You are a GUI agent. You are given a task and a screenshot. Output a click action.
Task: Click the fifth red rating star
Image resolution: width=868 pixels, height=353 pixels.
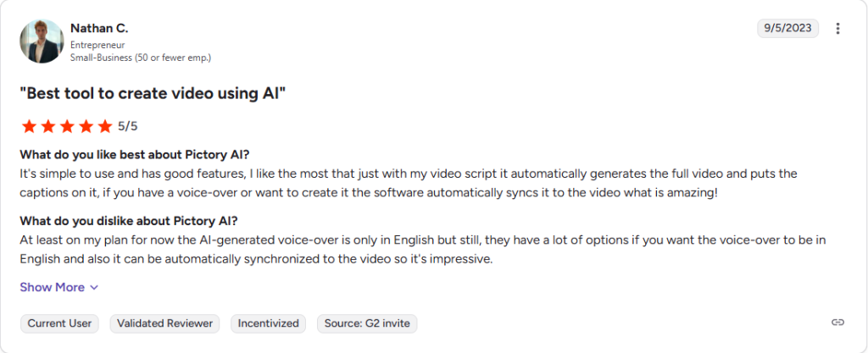104,126
